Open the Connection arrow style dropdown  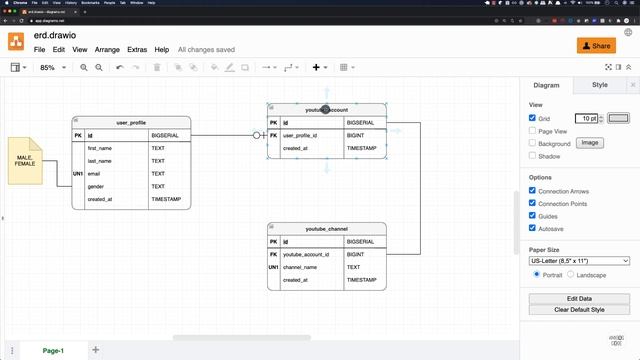tap(269, 67)
